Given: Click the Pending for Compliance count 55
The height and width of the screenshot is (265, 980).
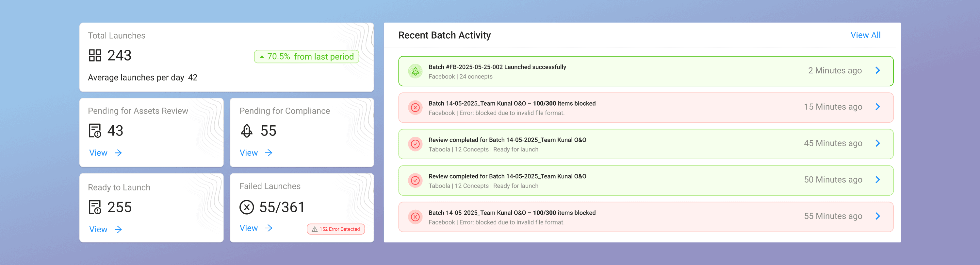Looking at the screenshot, I should 268,131.
